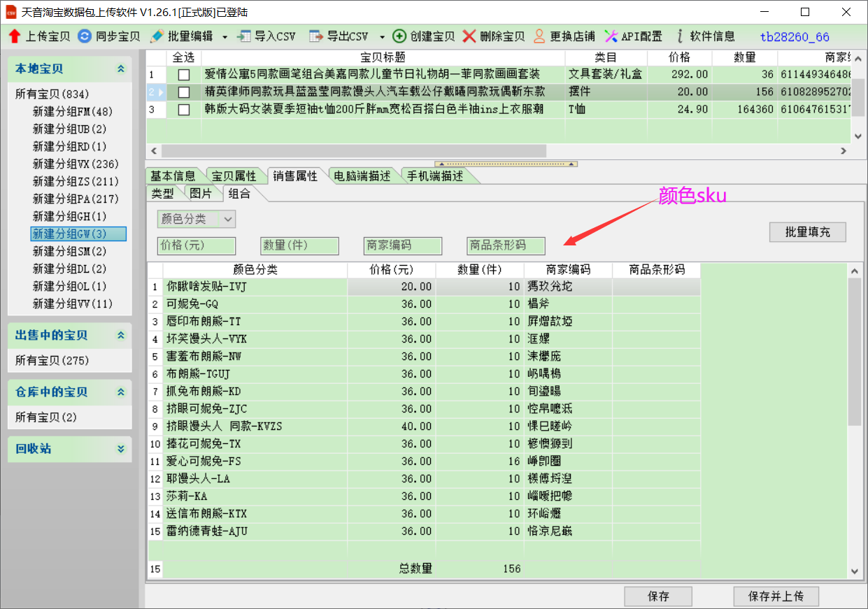Open the API配置 settings icon
Screen dimensions: 868x609
(611, 36)
